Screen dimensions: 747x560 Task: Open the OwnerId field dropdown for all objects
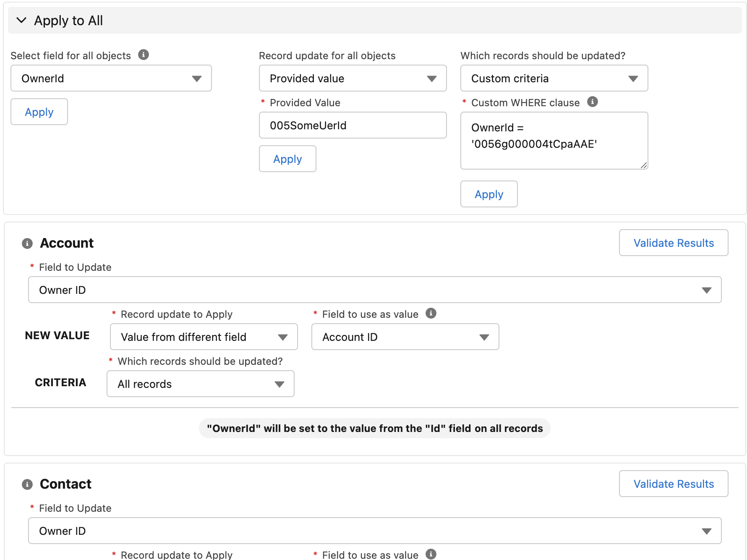[111, 79]
